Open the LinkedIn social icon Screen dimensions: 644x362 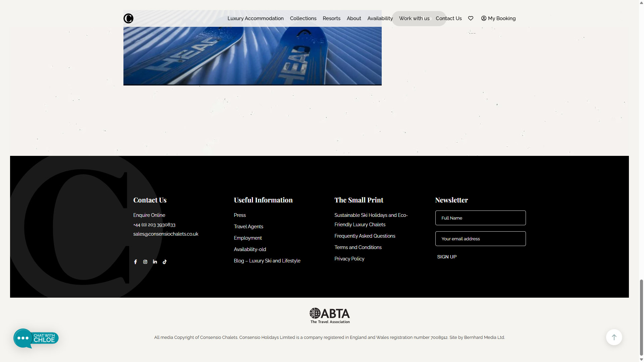155,262
